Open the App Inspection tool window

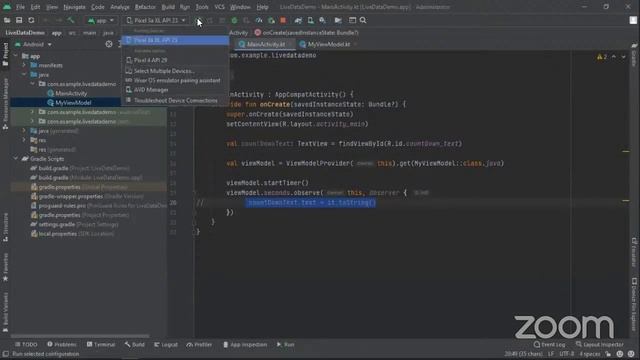245,344
